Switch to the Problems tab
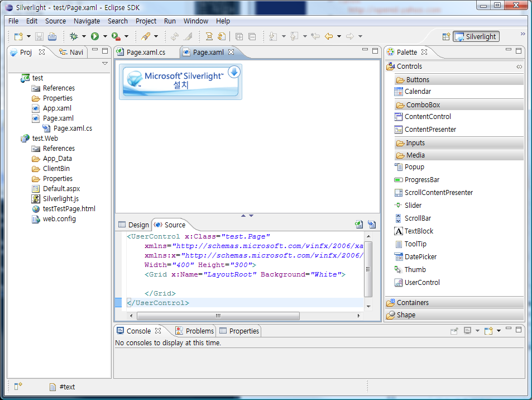 click(195, 331)
